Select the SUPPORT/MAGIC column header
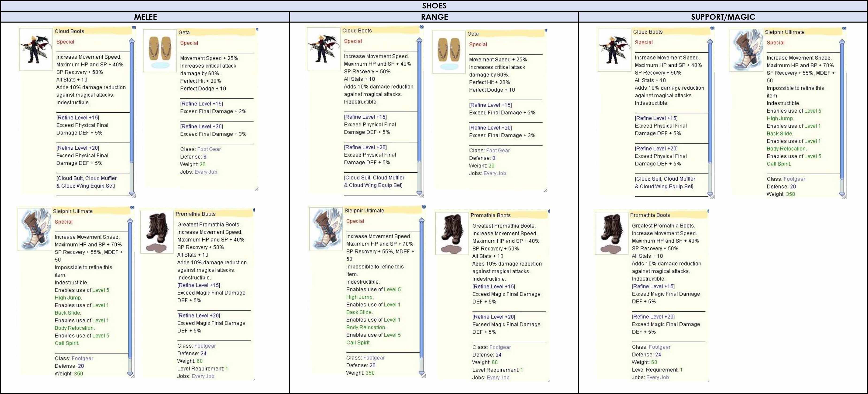 pos(723,17)
